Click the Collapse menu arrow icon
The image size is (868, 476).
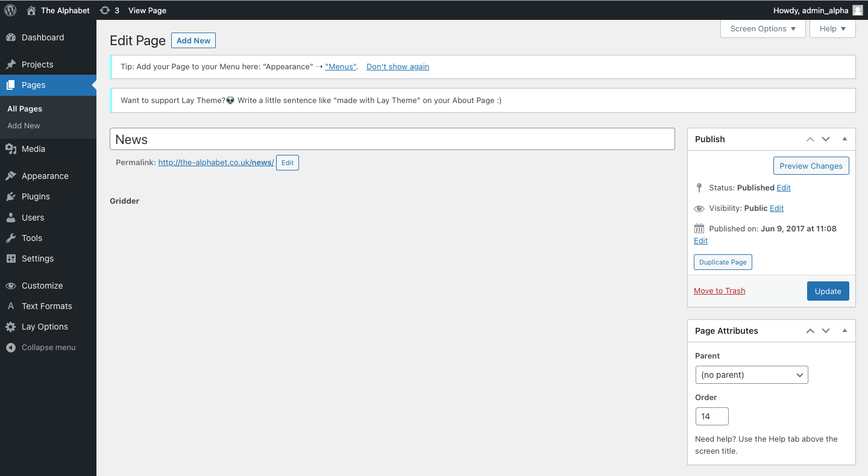[x=11, y=348]
